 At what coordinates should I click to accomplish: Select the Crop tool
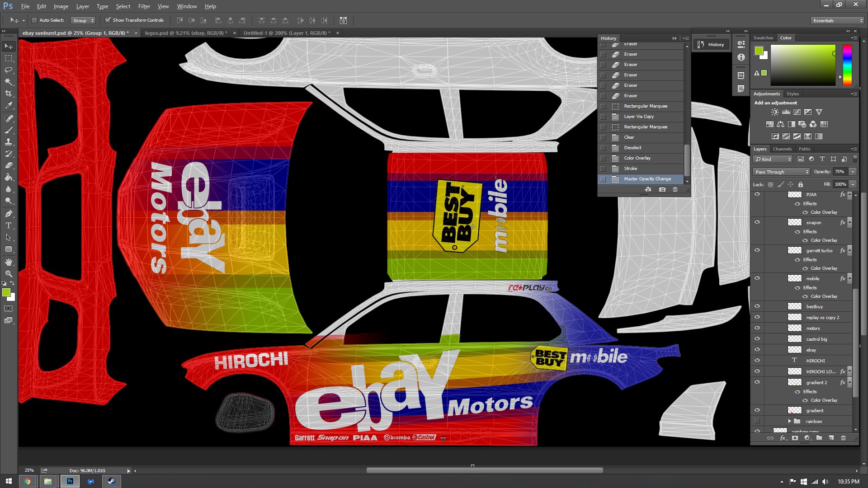tap(9, 94)
